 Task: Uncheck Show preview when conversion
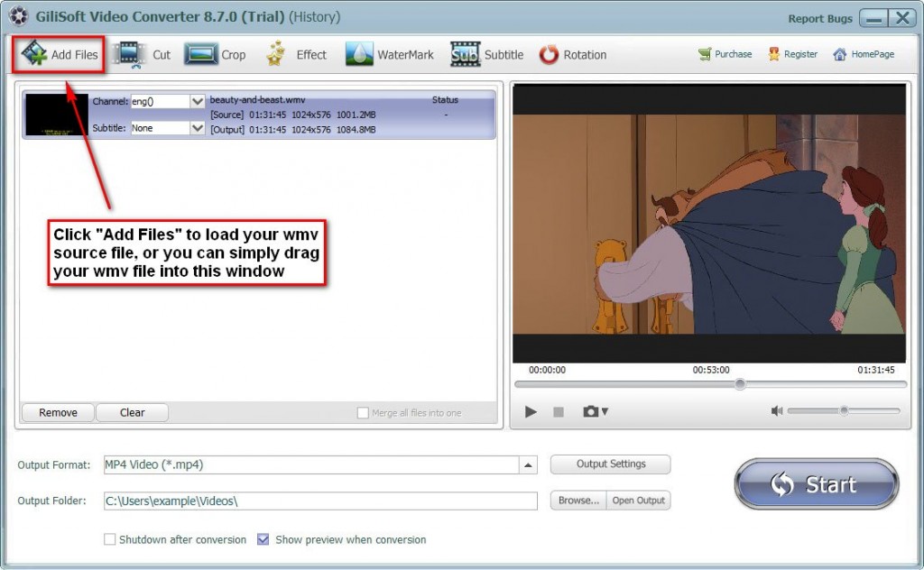(x=263, y=539)
